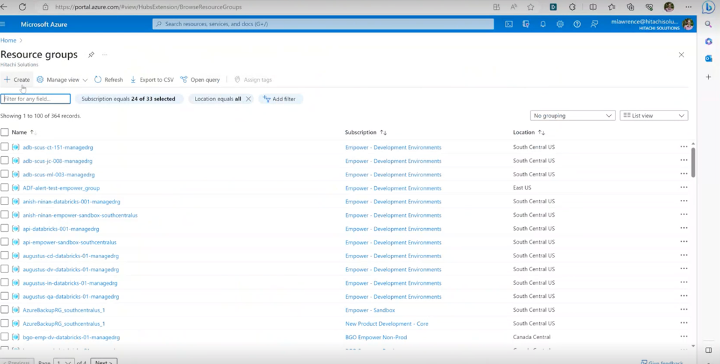Open Cloud Shell from the top bar
720x364 pixels.
pos(509,24)
